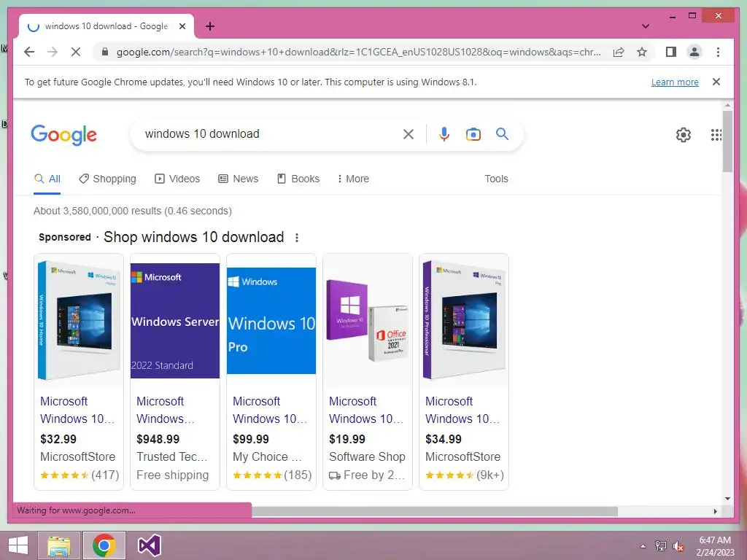
Task: Click the forward navigation arrow
Action: click(x=52, y=52)
